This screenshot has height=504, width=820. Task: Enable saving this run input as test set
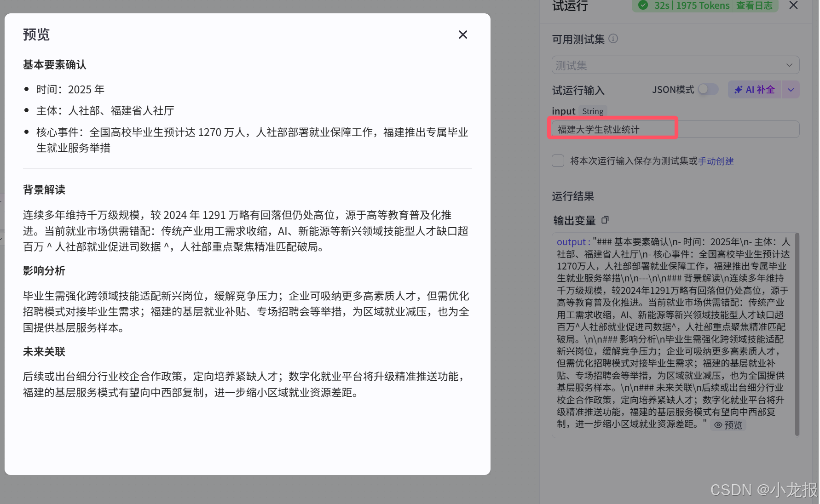(x=558, y=161)
